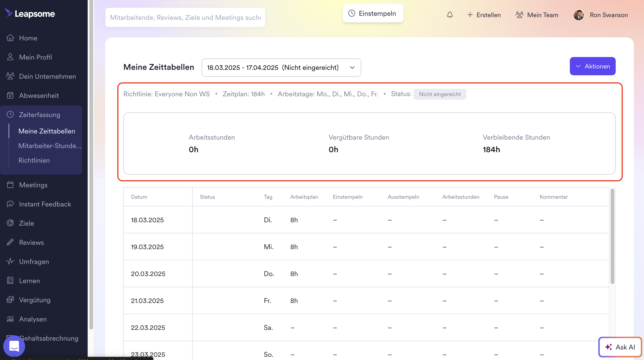This screenshot has height=360, width=644.
Task: Click the Reviews pencil icon
Action: (x=10, y=242)
